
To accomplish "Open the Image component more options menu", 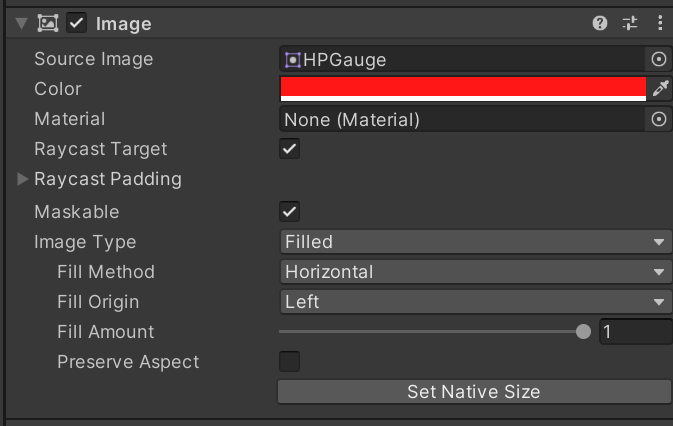I will click(660, 23).
